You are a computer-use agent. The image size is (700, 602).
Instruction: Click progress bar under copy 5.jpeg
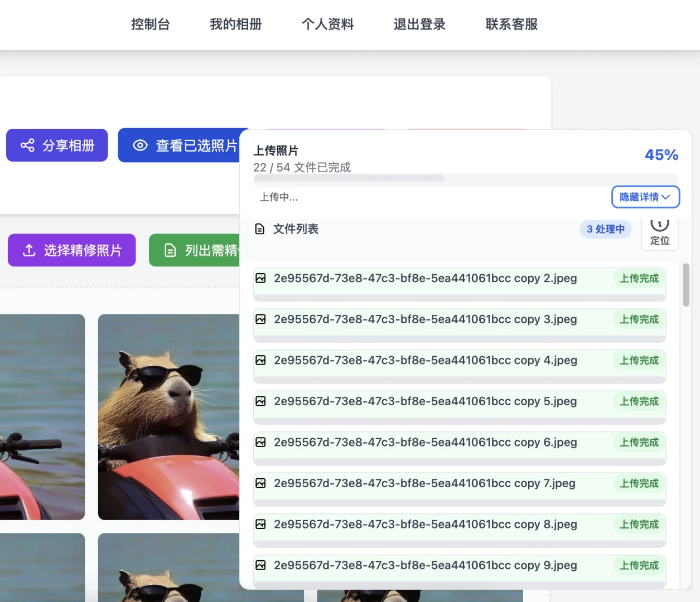coord(460,421)
